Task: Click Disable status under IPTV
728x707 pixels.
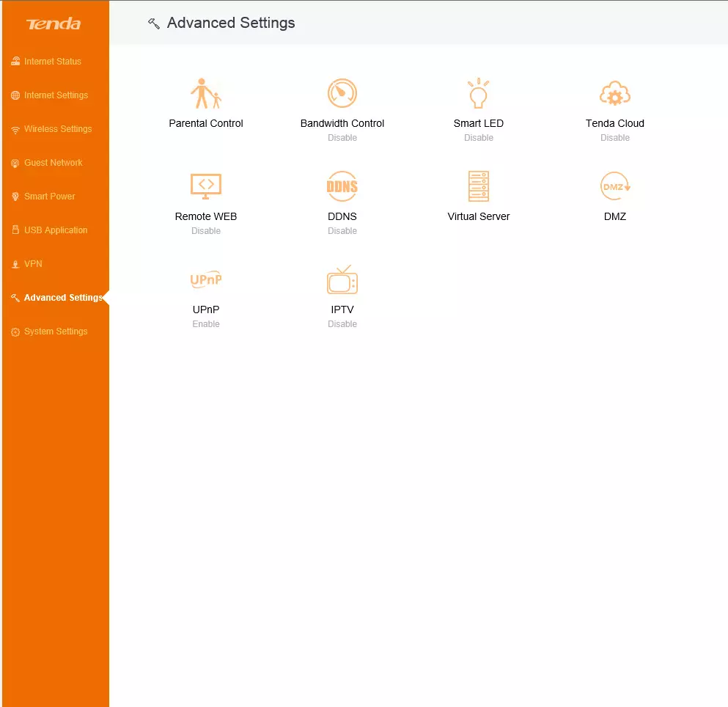Action: tap(342, 323)
